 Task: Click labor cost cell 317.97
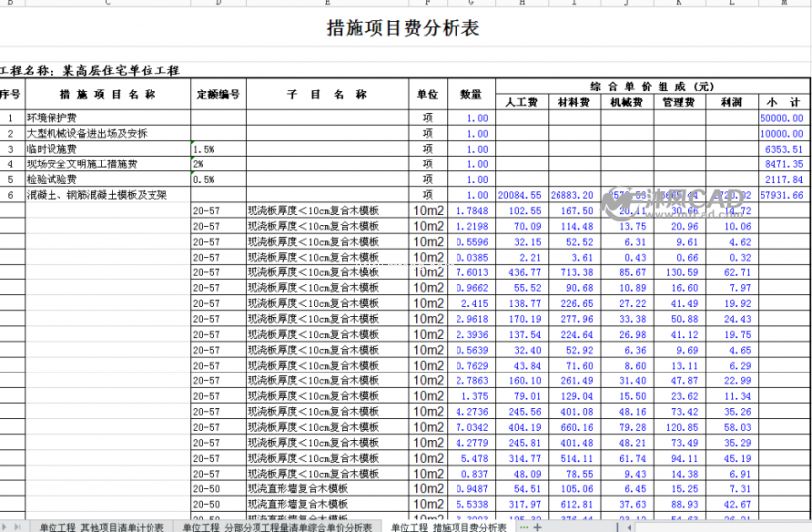522,504
